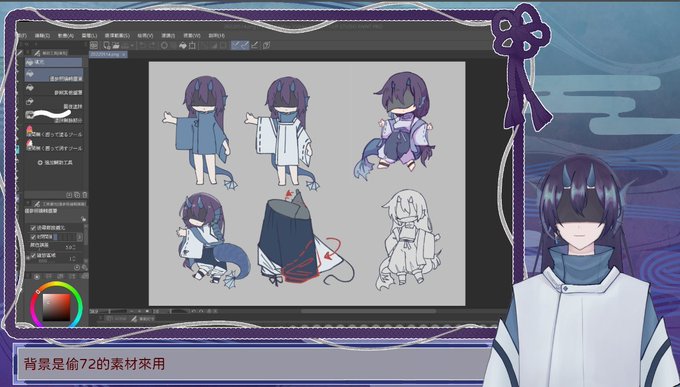
Task: Click the duplicate sub tool icon
Action: [77, 195]
